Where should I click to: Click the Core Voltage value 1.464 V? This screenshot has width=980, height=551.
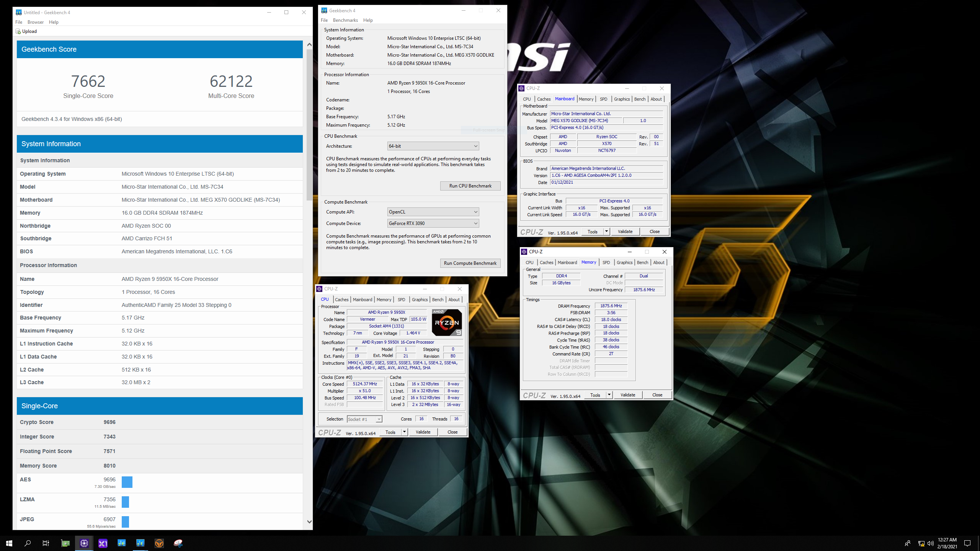point(413,333)
